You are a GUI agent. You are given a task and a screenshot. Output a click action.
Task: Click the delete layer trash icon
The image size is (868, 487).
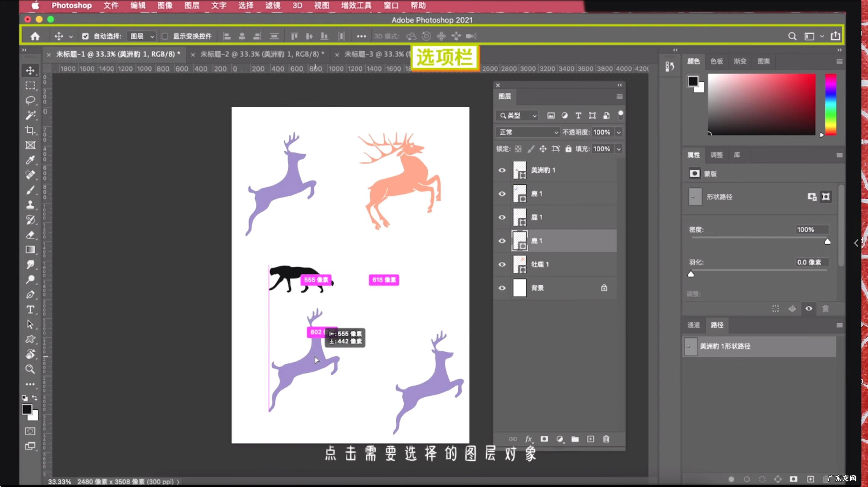coord(606,439)
